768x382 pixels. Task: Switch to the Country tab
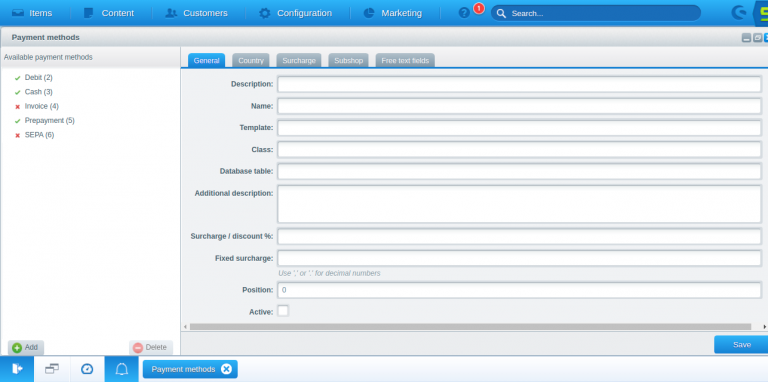[x=251, y=60]
